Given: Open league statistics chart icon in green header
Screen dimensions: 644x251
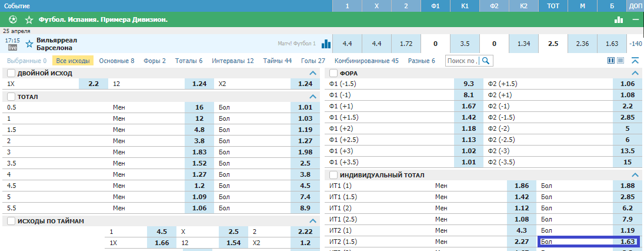Looking at the screenshot, I should pyautogui.click(x=619, y=19).
